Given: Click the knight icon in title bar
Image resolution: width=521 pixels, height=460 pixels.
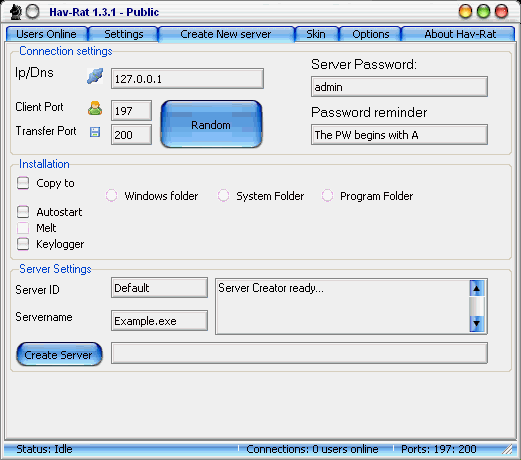Looking at the screenshot, I should coord(15,12).
